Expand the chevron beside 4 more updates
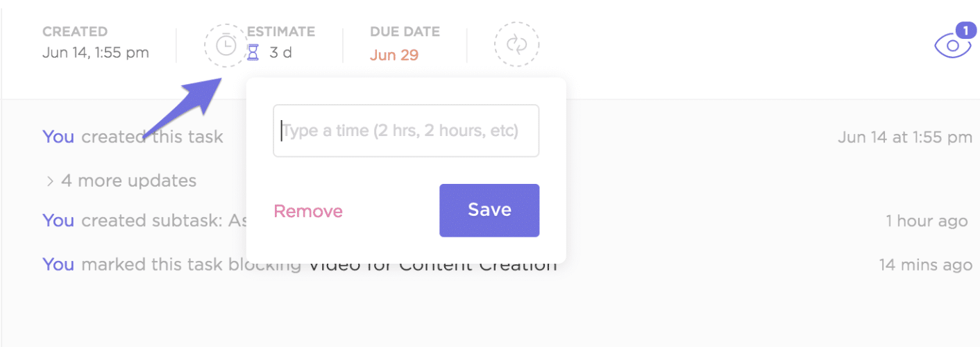This screenshot has width=980, height=347. click(50, 181)
